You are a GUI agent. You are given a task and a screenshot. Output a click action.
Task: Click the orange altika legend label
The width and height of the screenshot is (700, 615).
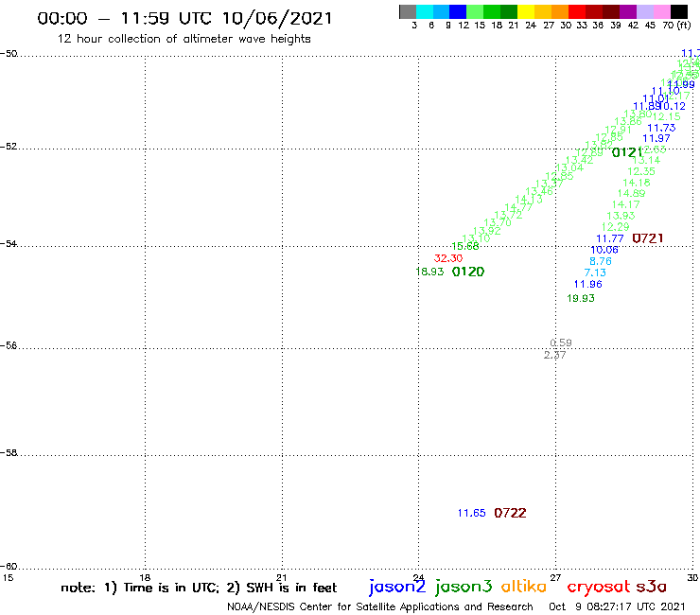[x=524, y=587]
